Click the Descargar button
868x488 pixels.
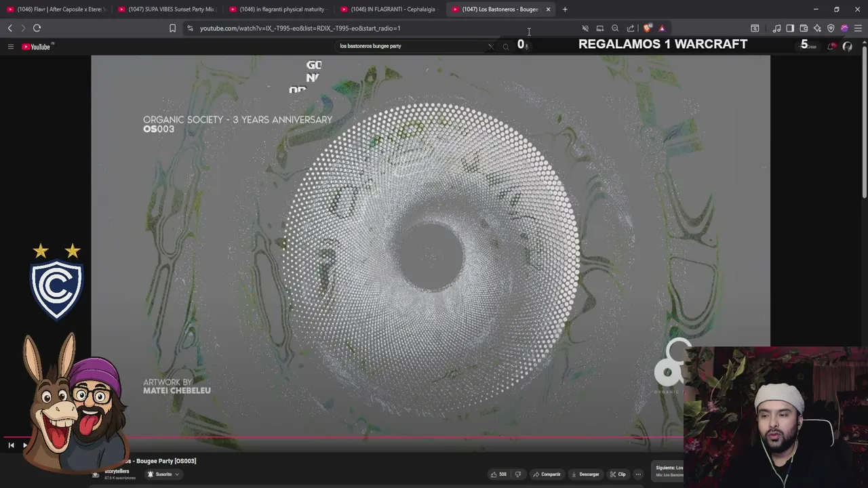(x=585, y=474)
